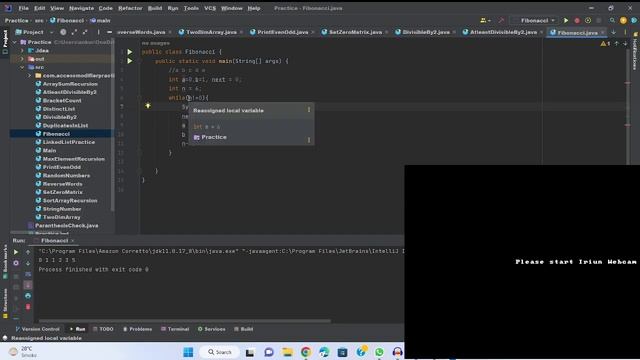Click the up arrow in the Run panel

28,252
